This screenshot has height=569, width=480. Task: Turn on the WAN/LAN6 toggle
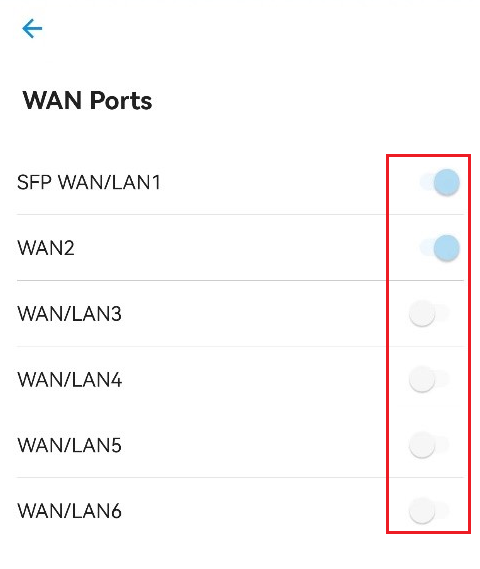(429, 511)
